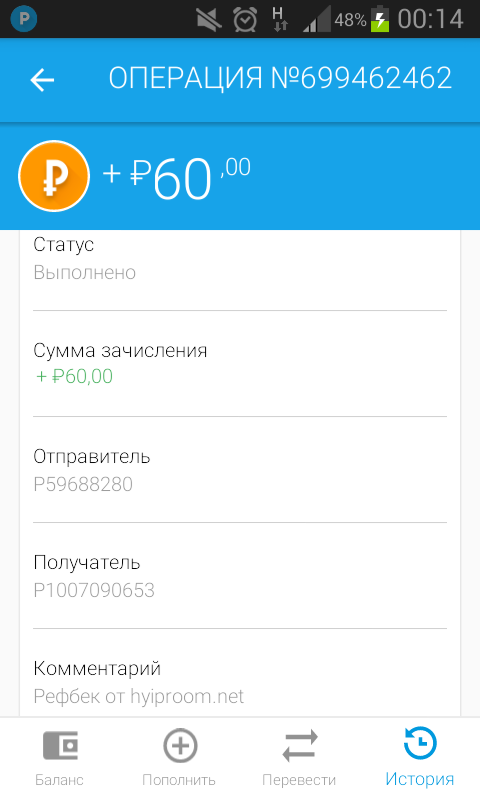
Task: Tap the back arrow in header
Action: pyautogui.click(x=42, y=80)
